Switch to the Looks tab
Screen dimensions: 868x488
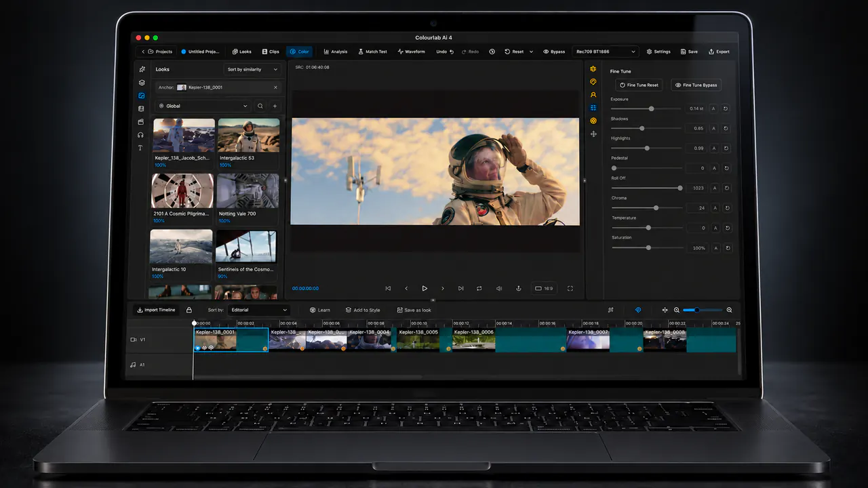coord(242,52)
